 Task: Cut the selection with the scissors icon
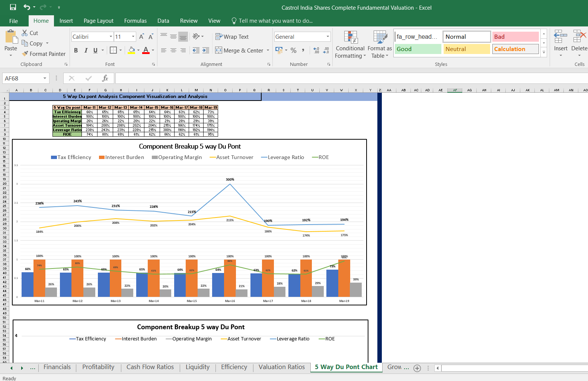(25, 33)
